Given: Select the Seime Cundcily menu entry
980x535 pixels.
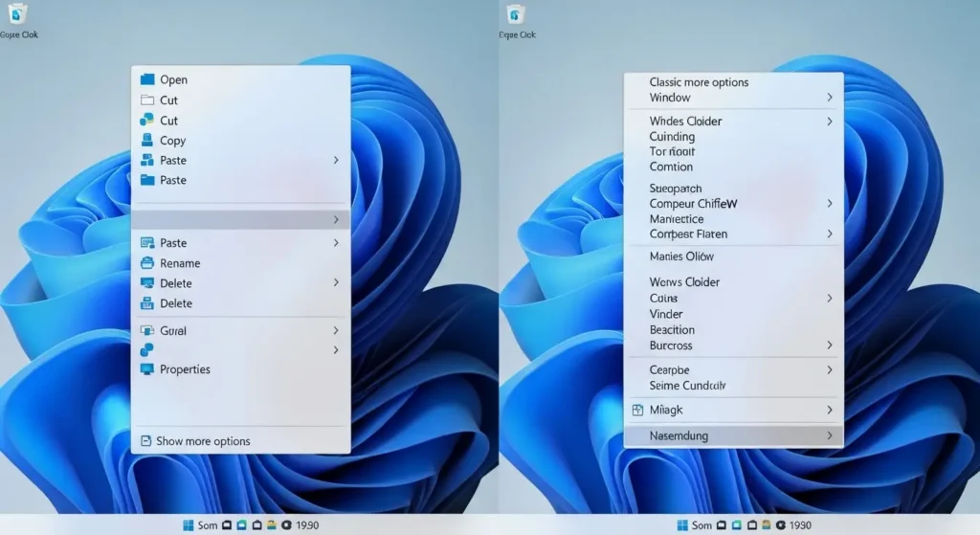Looking at the screenshot, I should click(x=733, y=386).
